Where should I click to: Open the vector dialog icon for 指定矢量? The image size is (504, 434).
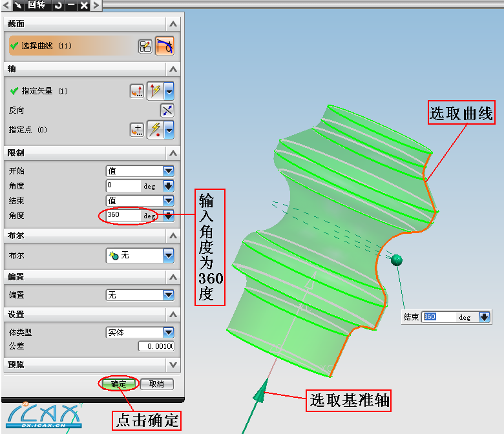tap(136, 91)
